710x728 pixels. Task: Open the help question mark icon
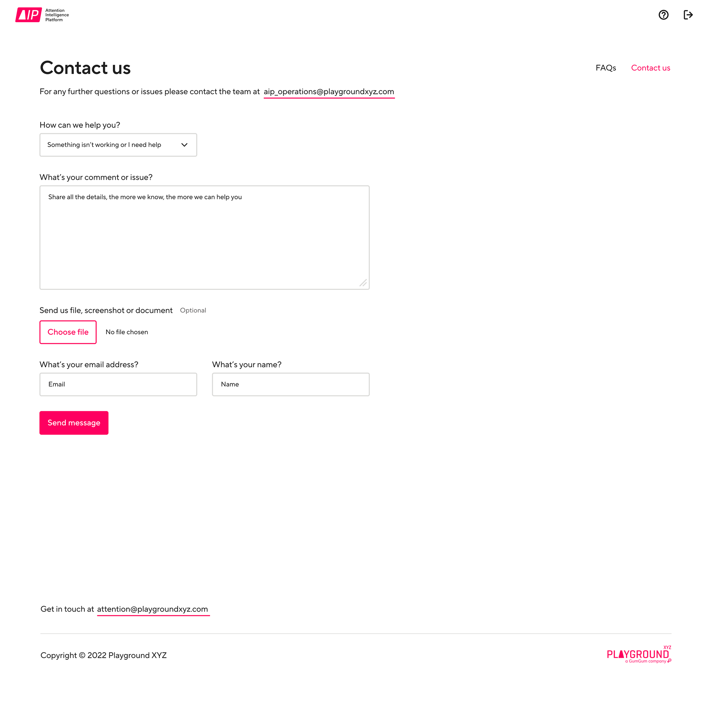tap(663, 15)
